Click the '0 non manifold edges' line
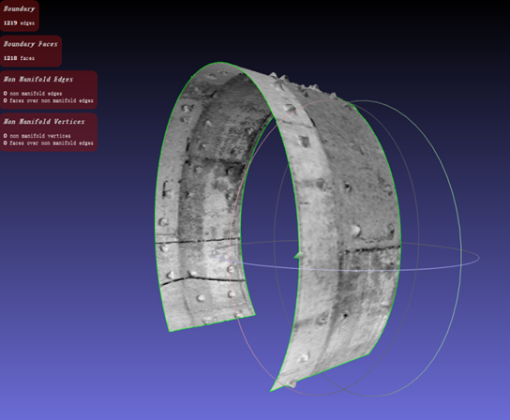Viewport: 510px width, 420px height. [x=33, y=94]
